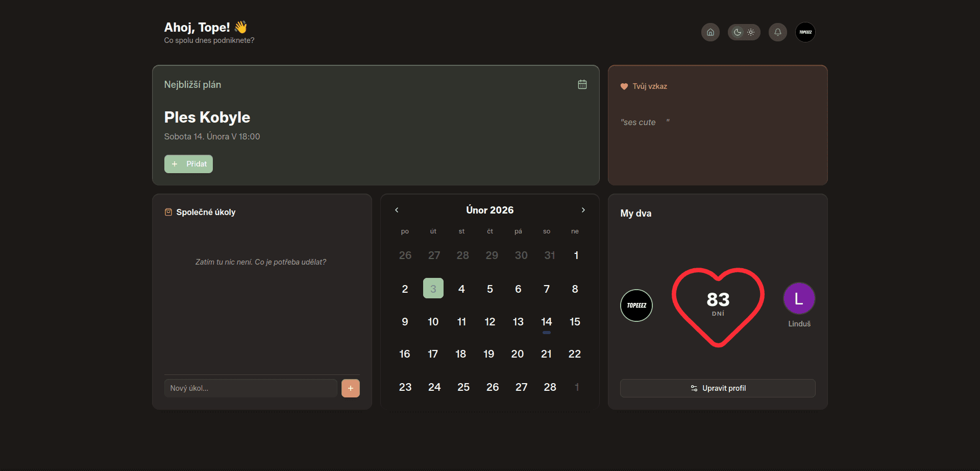Switch to light mode with the sun icon
The image size is (980, 471).
coord(750,32)
